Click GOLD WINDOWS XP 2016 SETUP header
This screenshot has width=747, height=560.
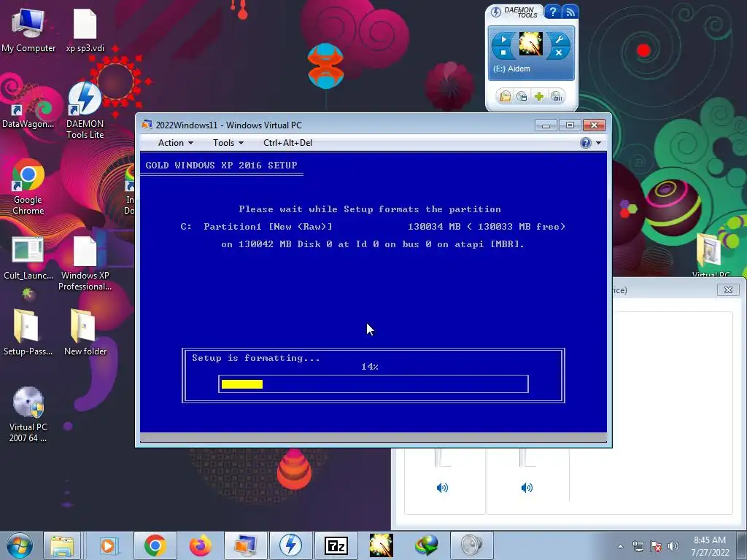[x=221, y=166]
